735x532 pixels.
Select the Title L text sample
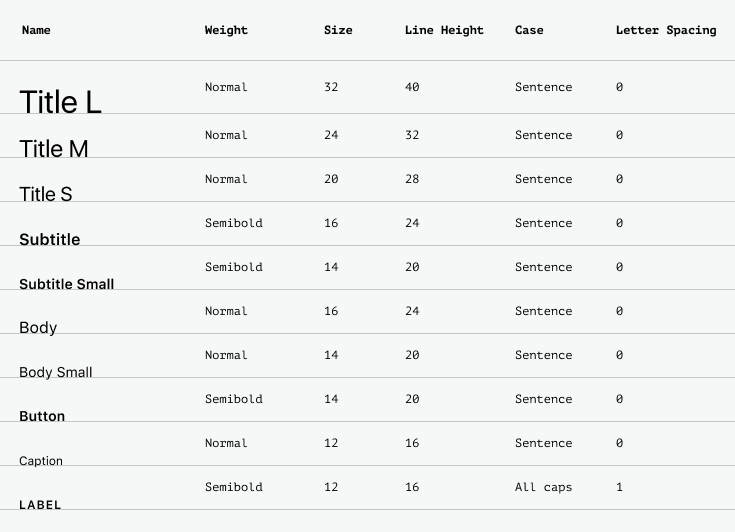click(60, 102)
